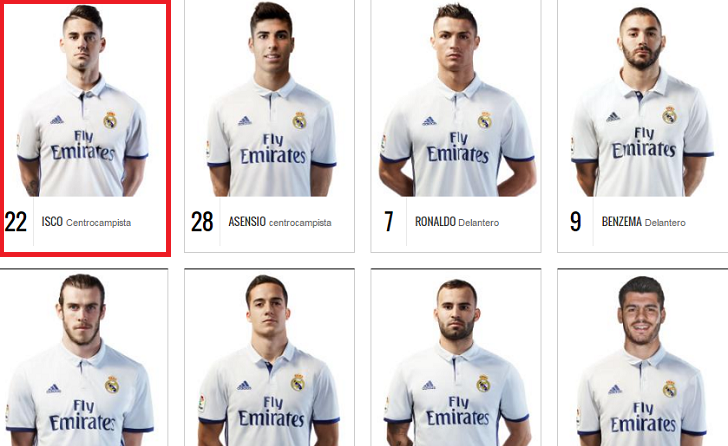The width and height of the screenshot is (728, 446).
Task: Click the Delantero label next to Ronaldo
Action: [479, 223]
